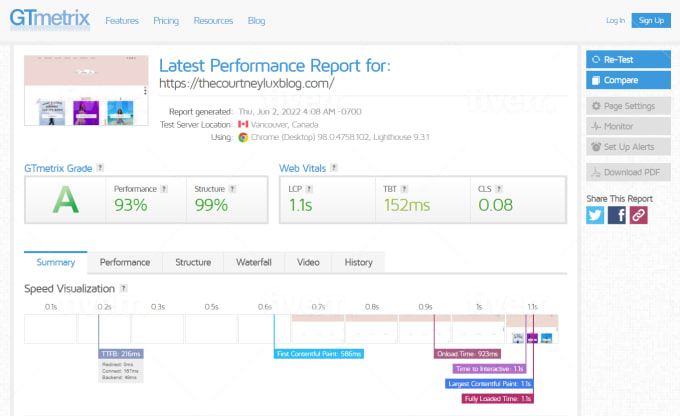680x416 pixels.
Task: Click the Fully Loaded Time marker
Action: pos(497,399)
